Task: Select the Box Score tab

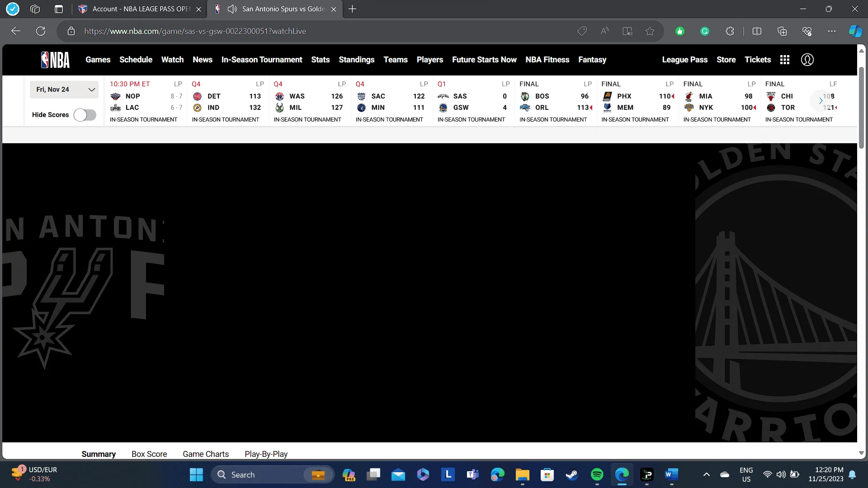Action: [149, 454]
